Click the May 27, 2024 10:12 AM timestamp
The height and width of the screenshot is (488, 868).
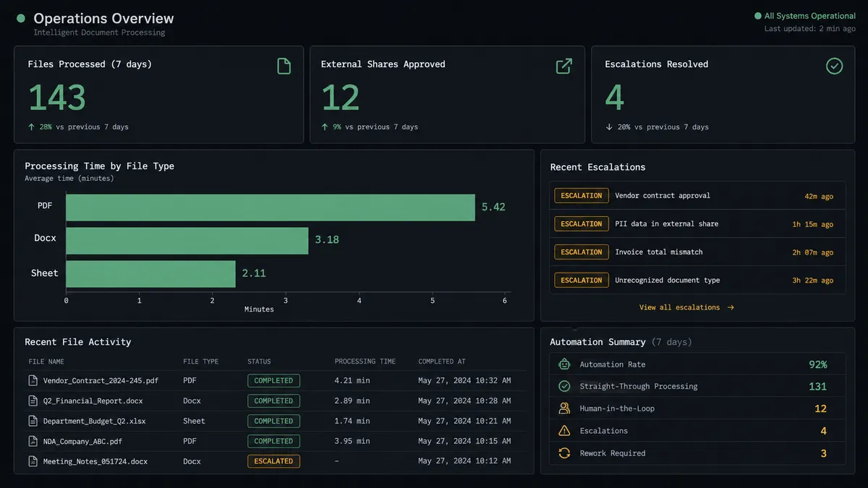click(x=464, y=461)
